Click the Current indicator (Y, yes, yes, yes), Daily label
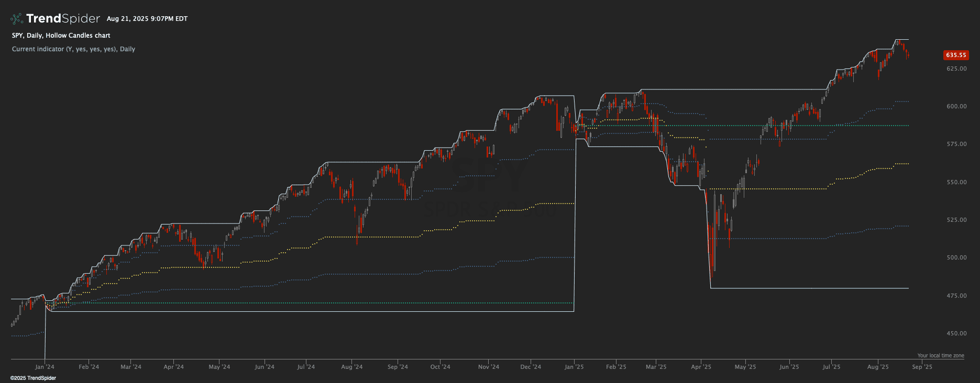The width and height of the screenshot is (980, 383). (x=73, y=49)
